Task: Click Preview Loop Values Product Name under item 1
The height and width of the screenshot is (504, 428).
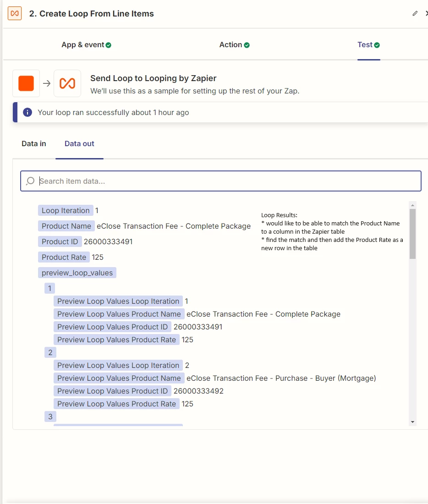Action: 119,314
